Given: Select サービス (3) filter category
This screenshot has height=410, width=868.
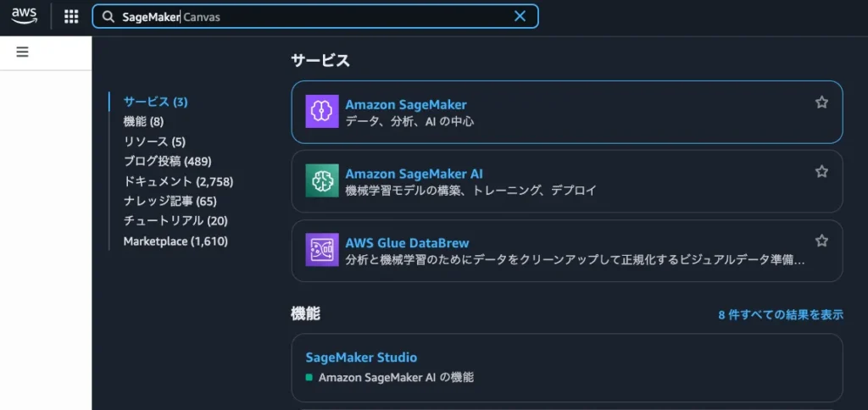Looking at the screenshot, I should coord(155,102).
